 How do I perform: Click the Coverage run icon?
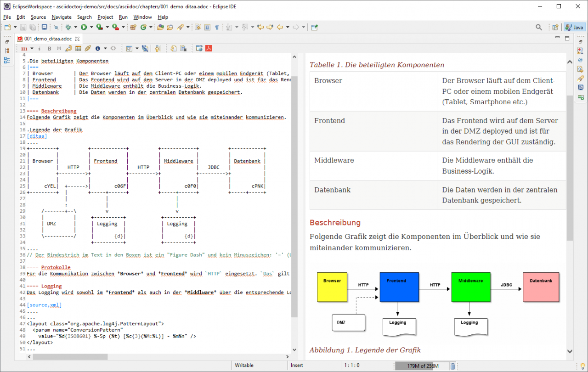pos(100,27)
